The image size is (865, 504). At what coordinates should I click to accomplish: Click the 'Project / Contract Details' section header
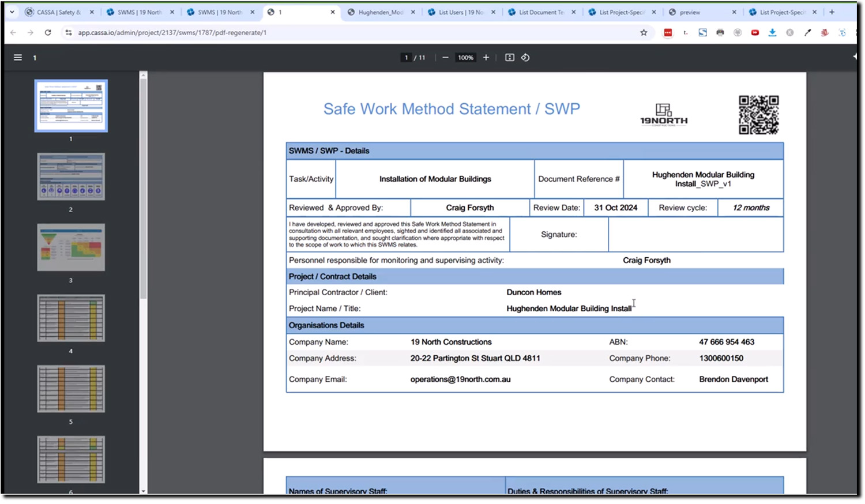pos(535,277)
